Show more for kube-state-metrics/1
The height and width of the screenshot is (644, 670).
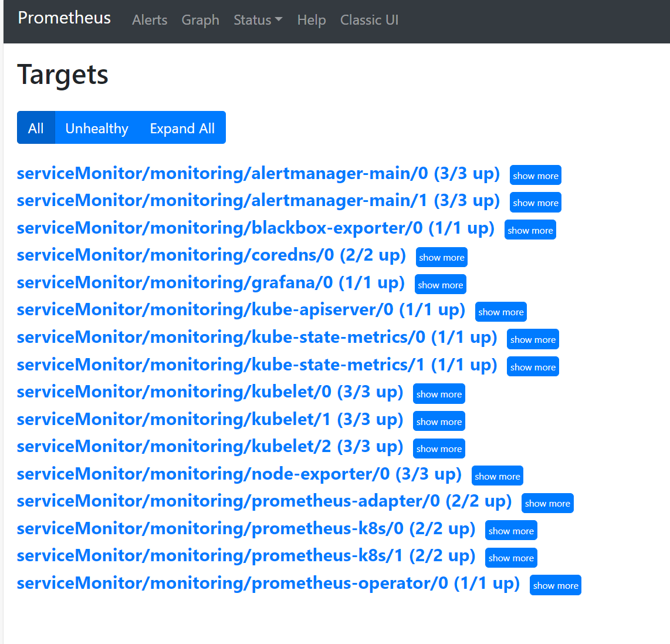[x=533, y=366]
